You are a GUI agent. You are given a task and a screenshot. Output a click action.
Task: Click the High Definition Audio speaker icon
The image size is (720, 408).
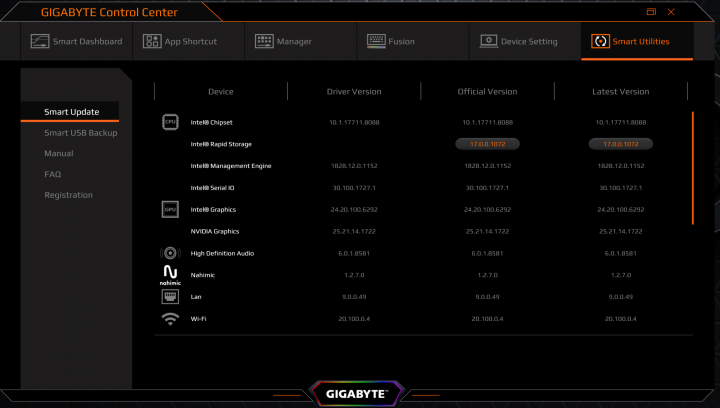click(170, 253)
